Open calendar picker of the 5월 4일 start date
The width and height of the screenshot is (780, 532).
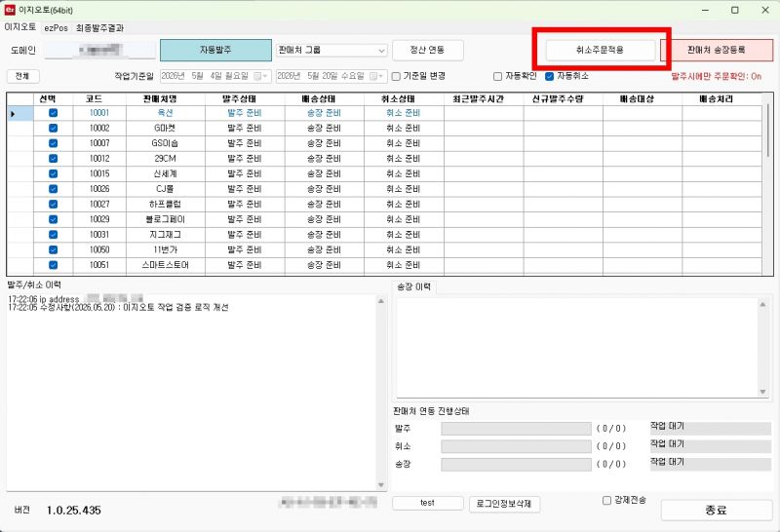[x=260, y=76]
